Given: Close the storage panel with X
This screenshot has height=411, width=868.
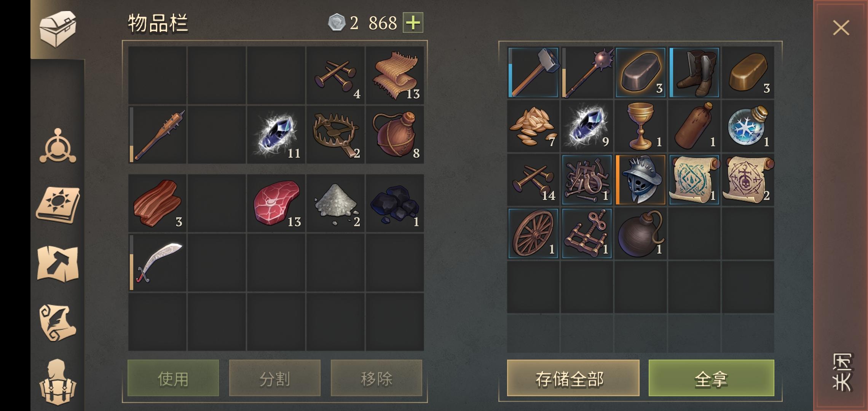Looking at the screenshot, I should [x=841, y=28].
